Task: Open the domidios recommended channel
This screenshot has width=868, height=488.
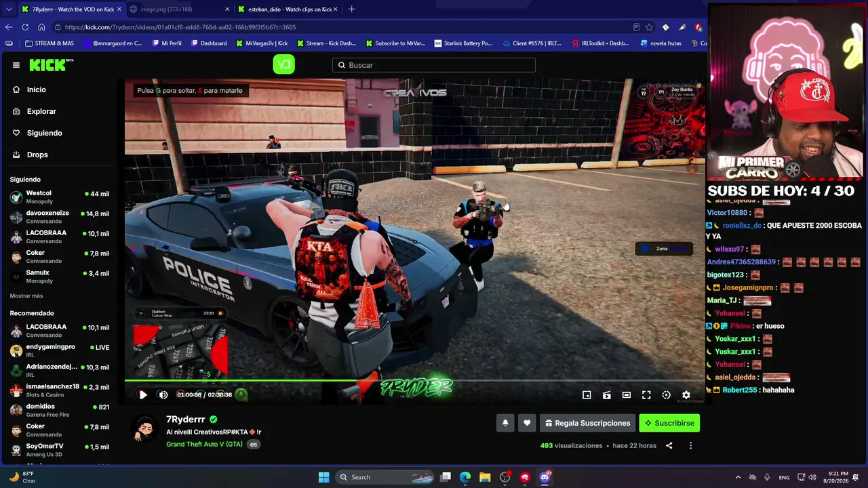Action: (x=60, y=411)
